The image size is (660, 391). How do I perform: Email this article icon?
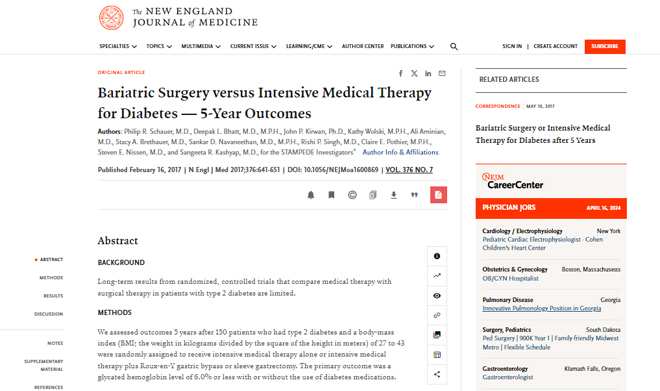tap(442, 73)
